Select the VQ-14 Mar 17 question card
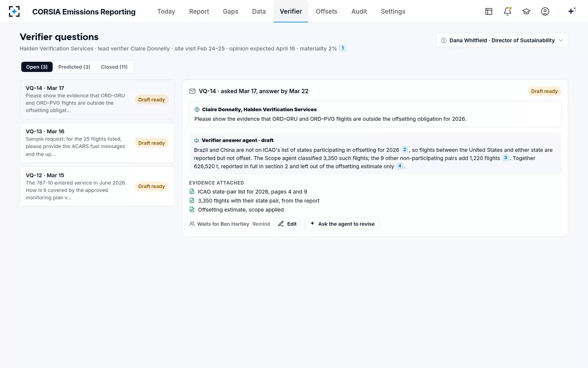588x368 pixels. 97,99
